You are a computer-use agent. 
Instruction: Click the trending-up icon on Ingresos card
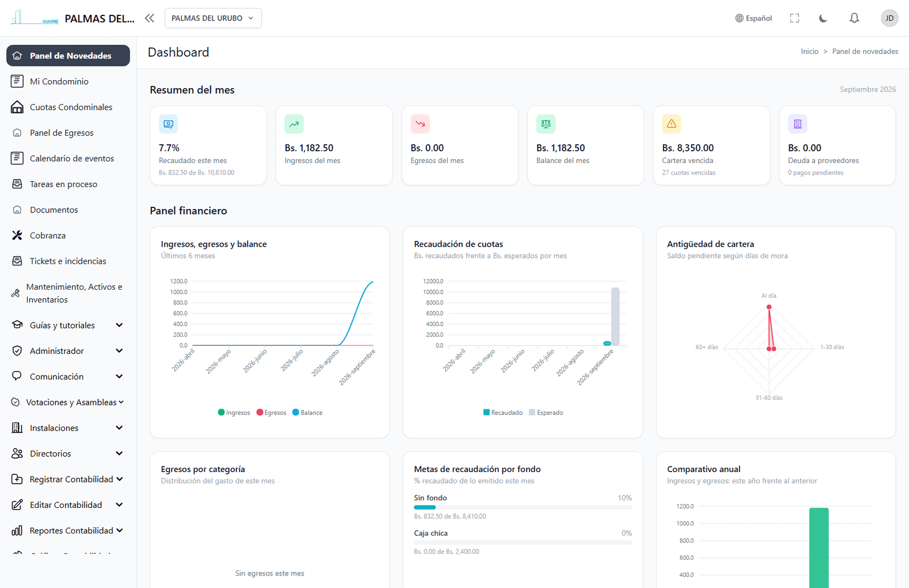[x=294, y=124]
